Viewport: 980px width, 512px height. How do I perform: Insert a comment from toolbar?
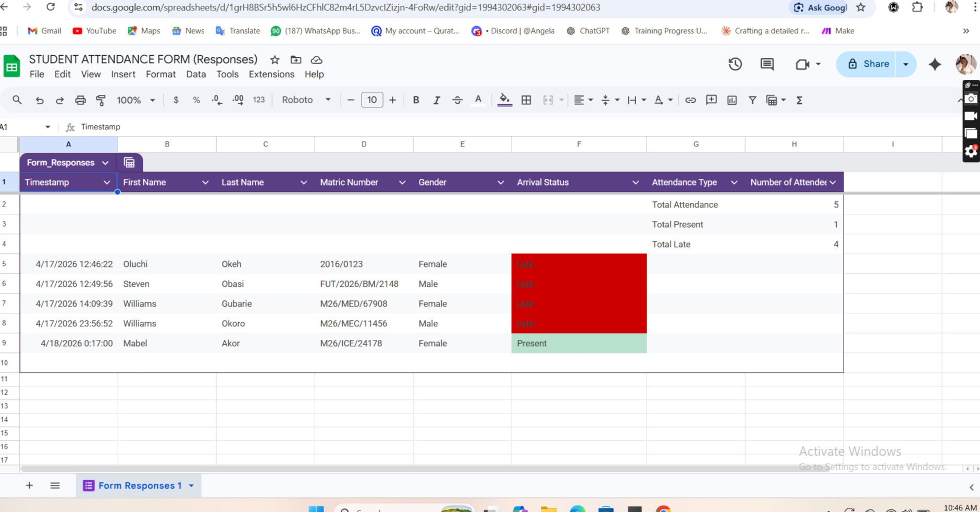click(x=711, y=100)
